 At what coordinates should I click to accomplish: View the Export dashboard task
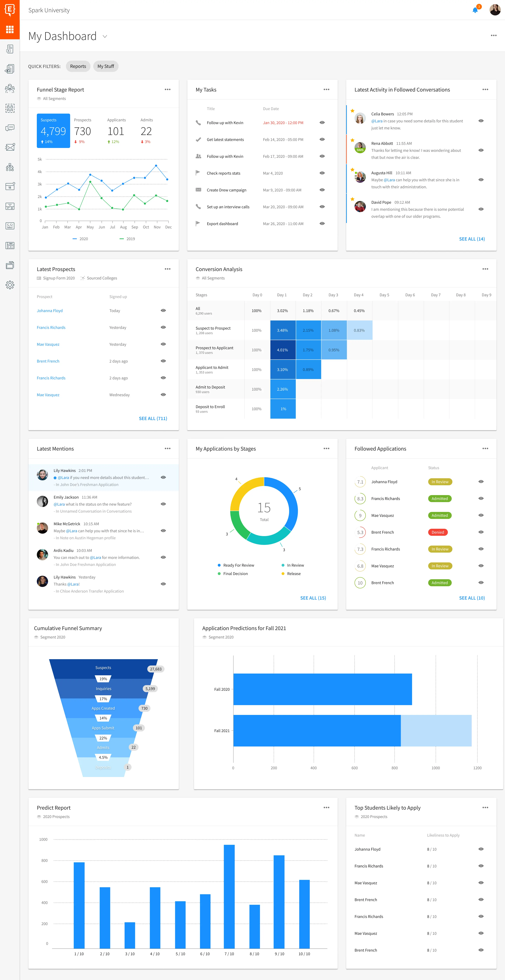click(x=322, y=224)
